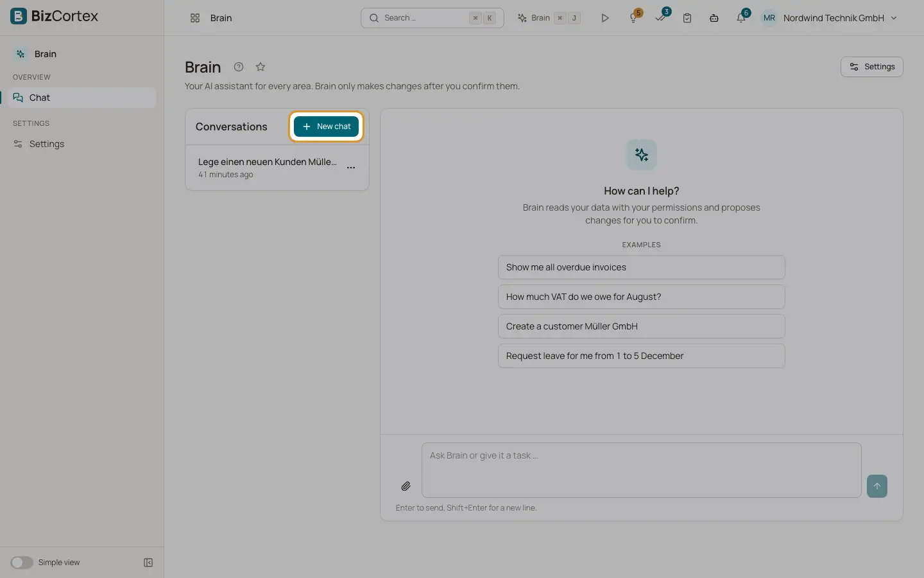Collapse the sidebar with the panel icon
The image size is (924, 578).
click(x=148, y=563)
